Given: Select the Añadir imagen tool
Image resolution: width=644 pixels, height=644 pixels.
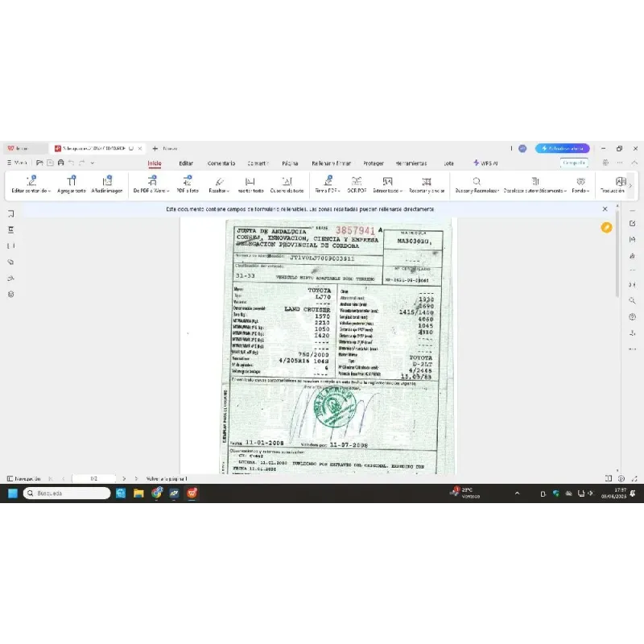Looking at the screenshot, I should click(x=106, y=185).
